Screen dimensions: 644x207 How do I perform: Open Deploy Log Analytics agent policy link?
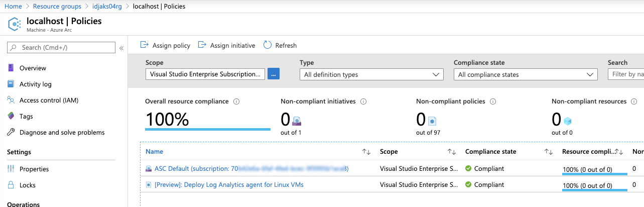coord(229,184)
